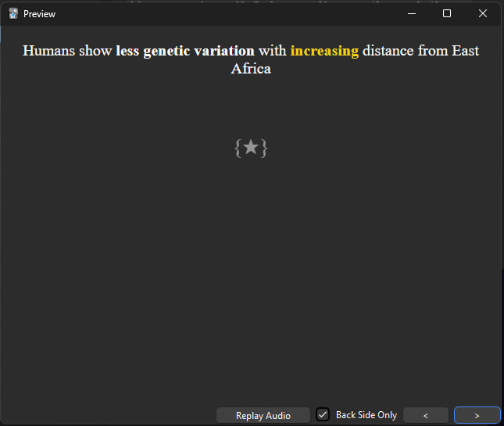The width and height of the screenshot is (504, 426).
Task: Open the Anki icon menu in title bar
Action: coord(13,14)
